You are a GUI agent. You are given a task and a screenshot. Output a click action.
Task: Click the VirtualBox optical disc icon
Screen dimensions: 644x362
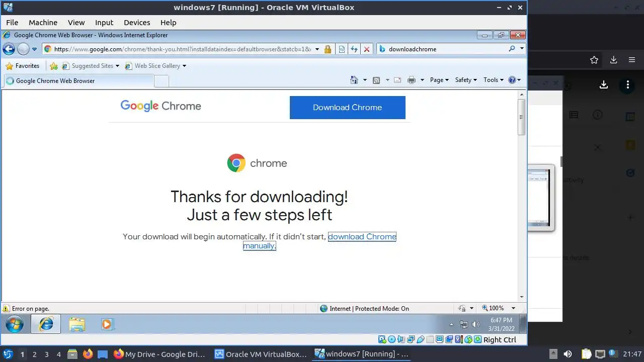[391, 339]
